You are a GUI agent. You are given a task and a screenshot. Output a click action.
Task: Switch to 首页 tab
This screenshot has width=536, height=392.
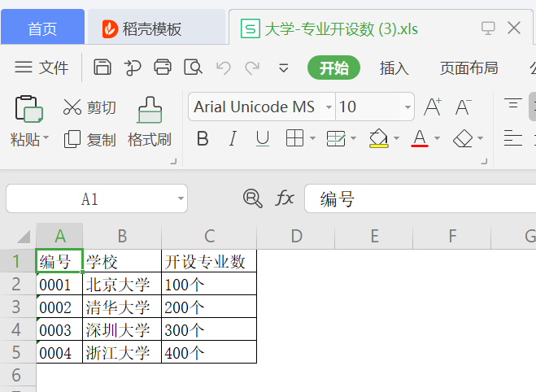pyautogui.click(x=43, y=27)
